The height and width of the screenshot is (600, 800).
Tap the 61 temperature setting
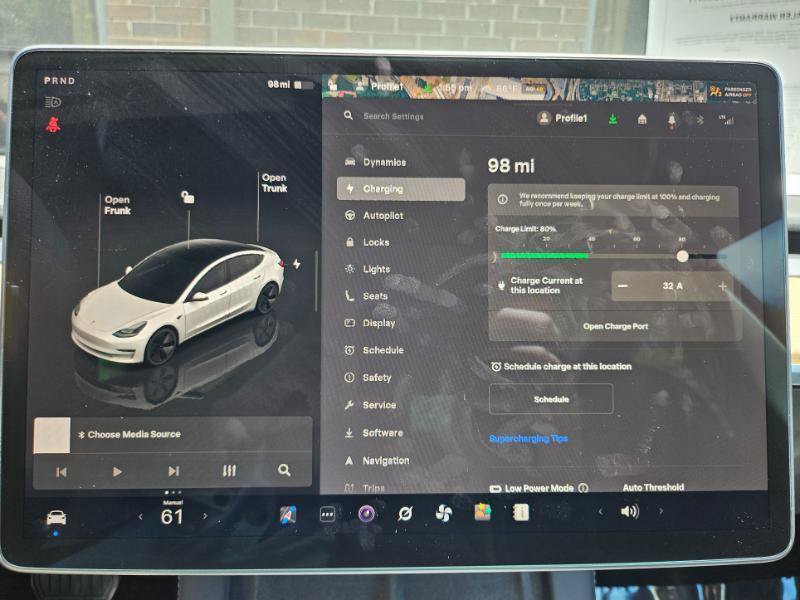click(x=172, y=517)
